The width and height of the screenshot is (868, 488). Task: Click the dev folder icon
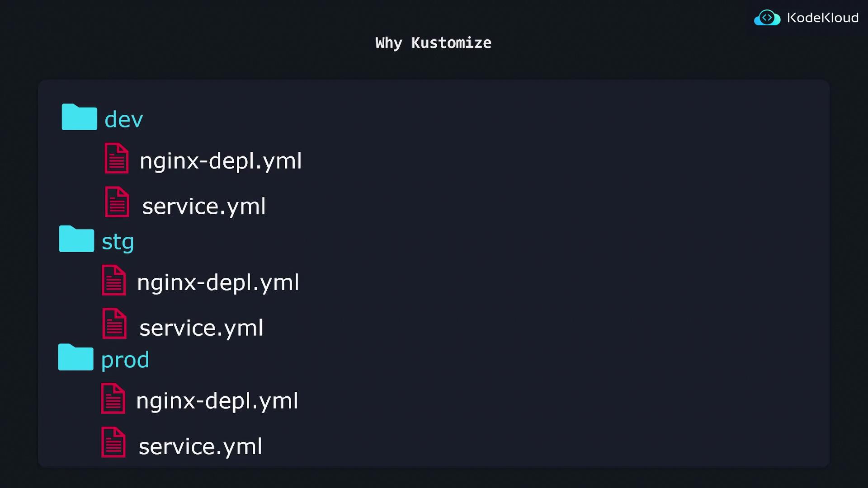point(79,117)
